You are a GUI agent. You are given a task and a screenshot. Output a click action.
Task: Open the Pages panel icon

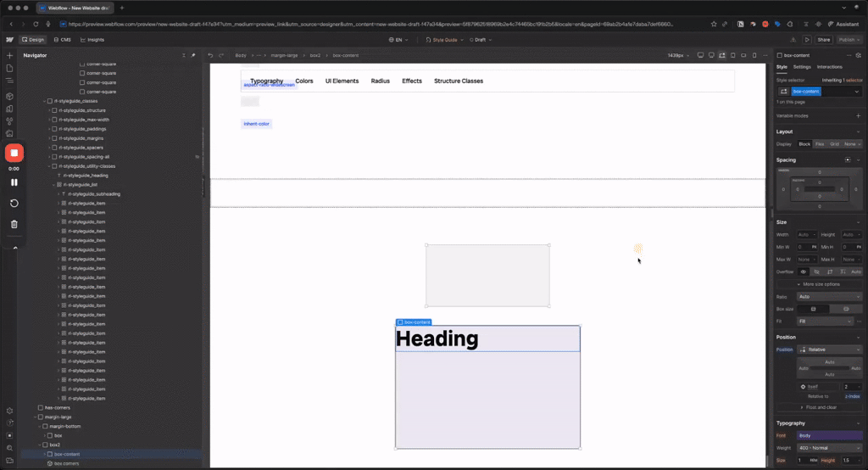[x=9, y=68]
